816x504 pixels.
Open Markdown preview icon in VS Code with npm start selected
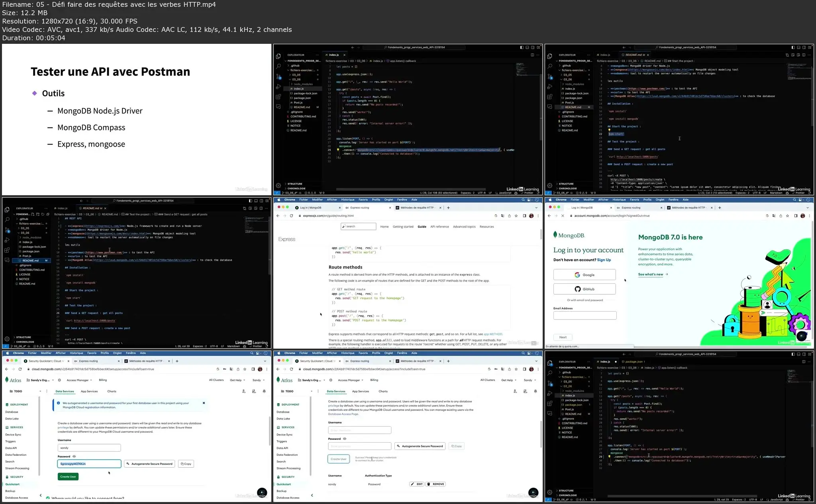[x=792, y=55]
